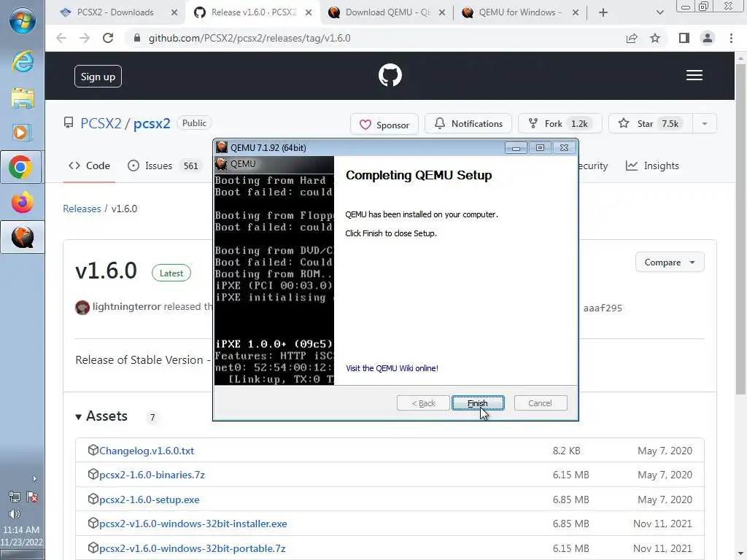Click the Sponsor heart button
The image size is (747, 560).
[384, 124]
